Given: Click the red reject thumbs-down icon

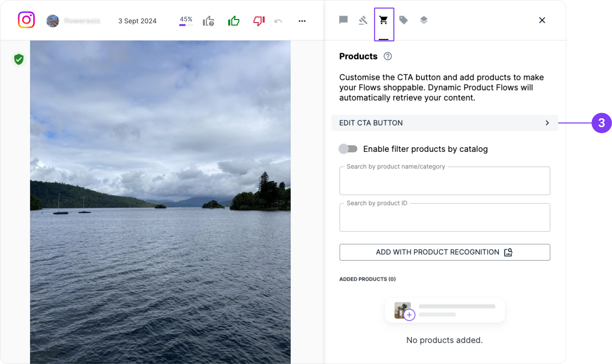Looking at the screenshot, I should click(259, 21).
